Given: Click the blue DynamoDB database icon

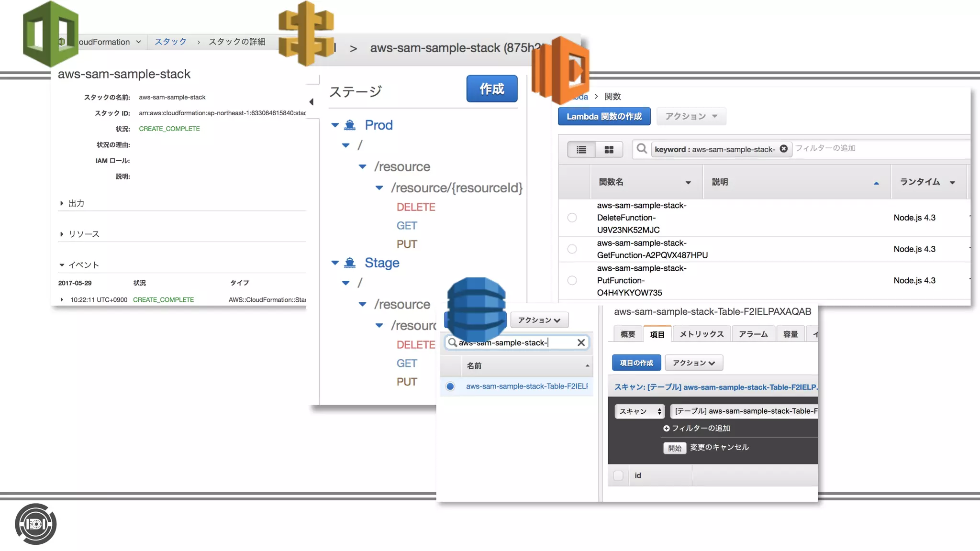Looking at the screenshot, I should point(476,309).
